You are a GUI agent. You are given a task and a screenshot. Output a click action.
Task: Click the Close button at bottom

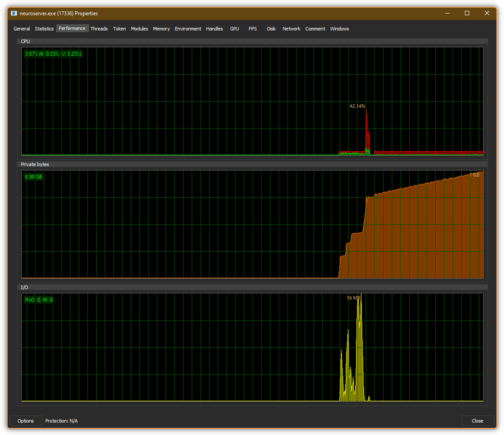tap(477, 421)
